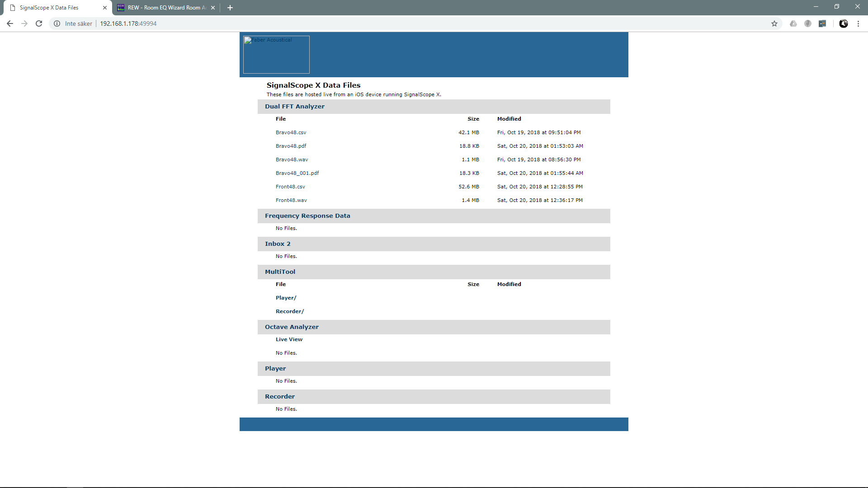Click the gray circular extension icon
The image size is (868, 488).
click(808, 23)
